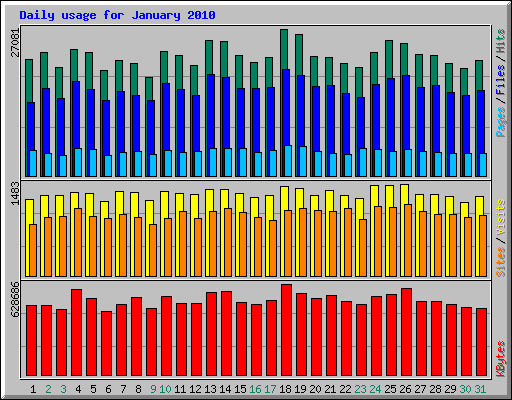The image size is (512, 400).
Task: Click the orange sites bar for day 4
Action: pyautogui.click(x=78, y=242)
